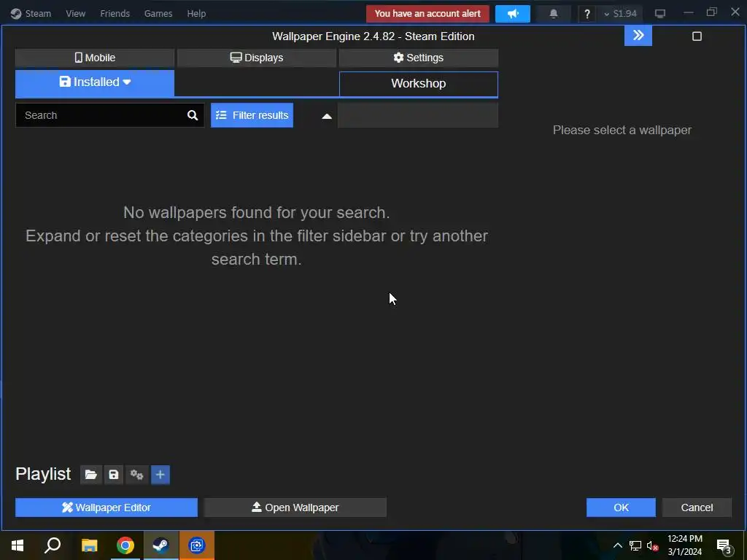Expand the wallet balance $1.94 dropdown
Image resolution: width=747 pixels, height=560 pixels.
(620, 14)
